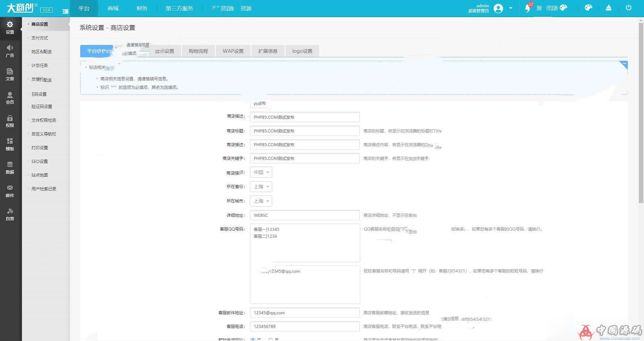Expand the admin account dropdown arrow
Viewport: 644px width, 341px height.
point(511,8)
